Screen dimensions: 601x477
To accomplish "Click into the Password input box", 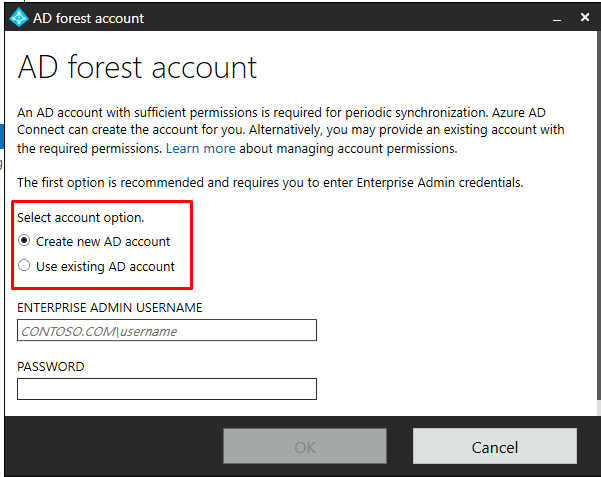I will pyautogui.click(x=166, y=389).
